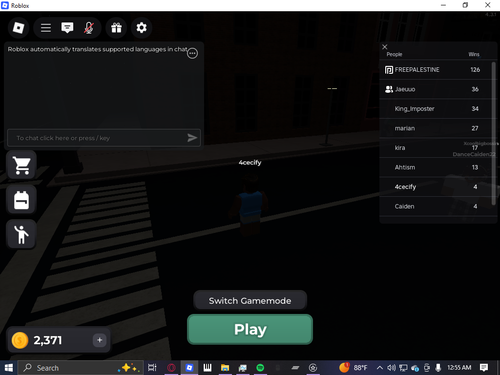Click the Windows taskbar search box

pos(80,368)
